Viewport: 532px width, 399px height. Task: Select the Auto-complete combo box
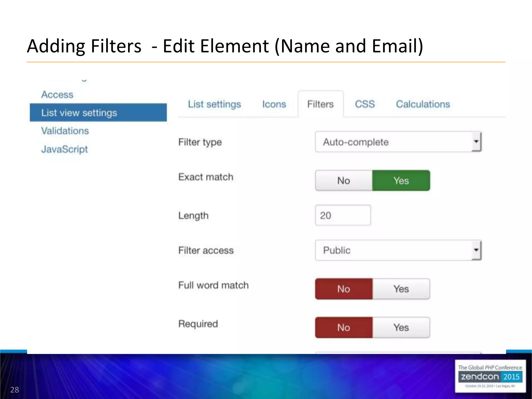(x=392, y=142)
